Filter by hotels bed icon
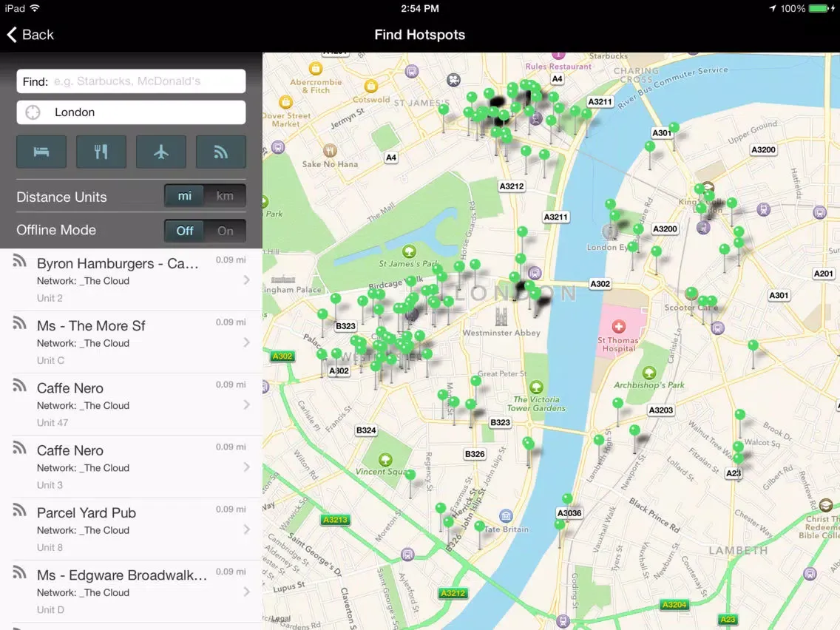The width and height of the screenshot is (840, 630). click(x=42, y=152)
